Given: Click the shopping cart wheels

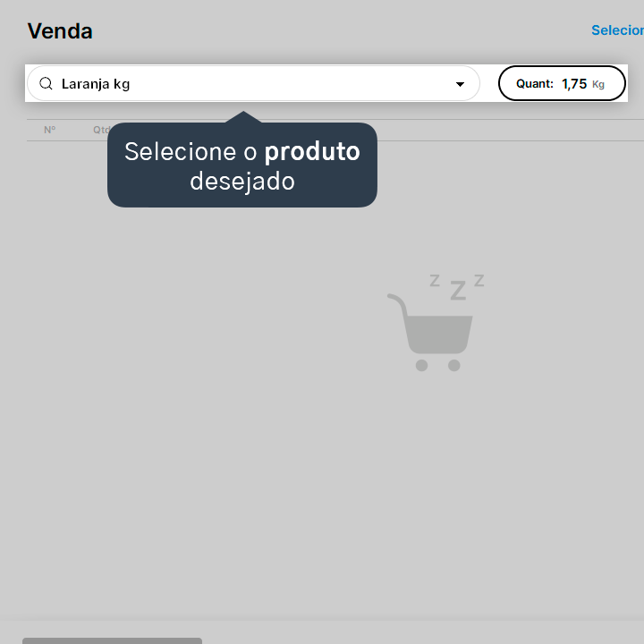Looking at the screenshot, I should [x=437, y=365].
